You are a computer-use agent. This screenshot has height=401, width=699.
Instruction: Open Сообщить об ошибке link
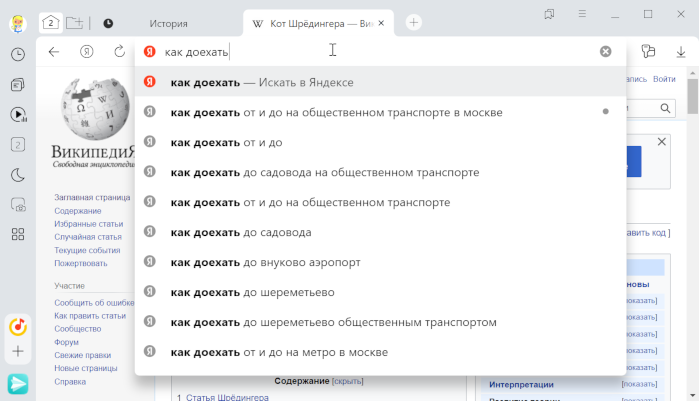(x=94, y=303)
